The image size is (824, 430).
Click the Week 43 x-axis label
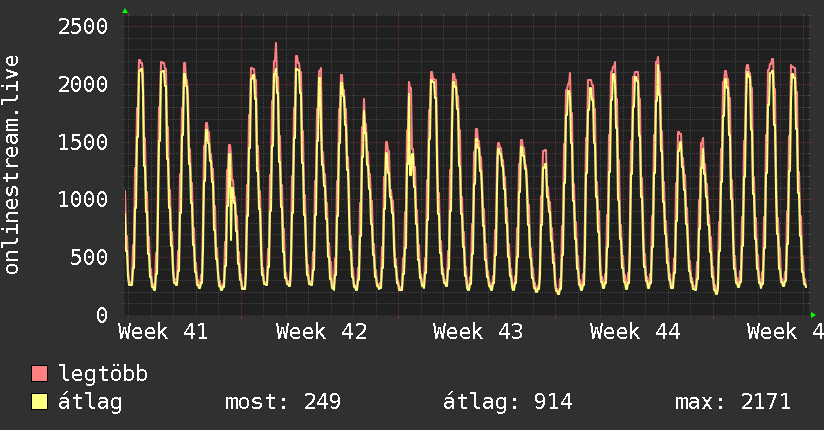tap(478, 332)
